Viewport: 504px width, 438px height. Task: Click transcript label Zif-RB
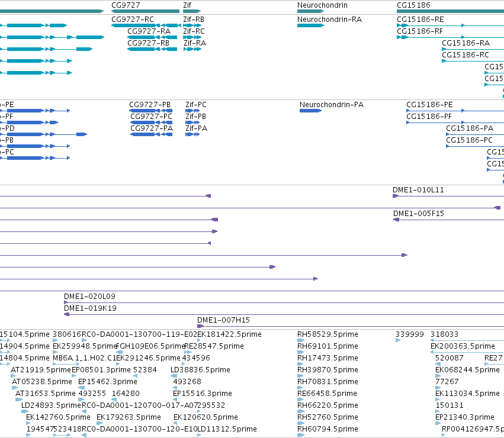coord(194,20)
